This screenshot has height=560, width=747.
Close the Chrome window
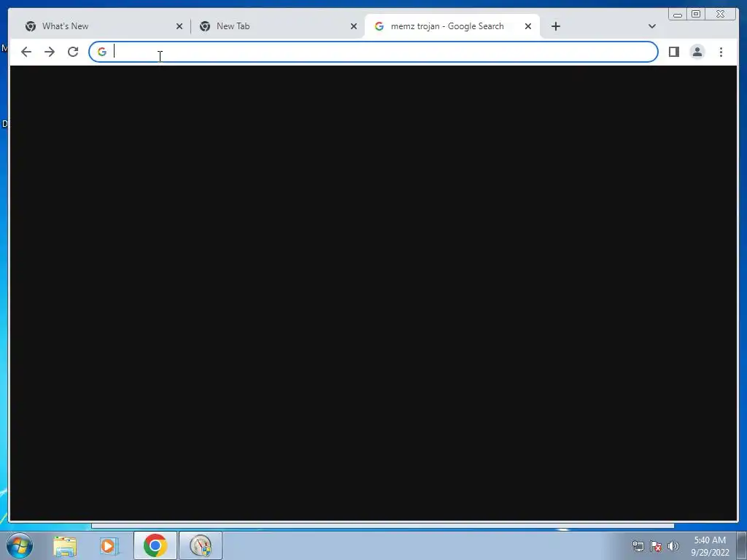(x=721, y=15)
